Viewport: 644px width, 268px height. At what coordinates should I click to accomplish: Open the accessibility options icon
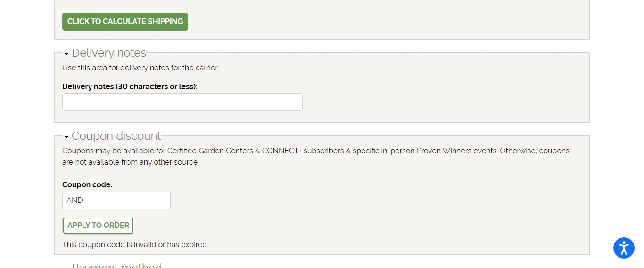(x=624, y=248)
